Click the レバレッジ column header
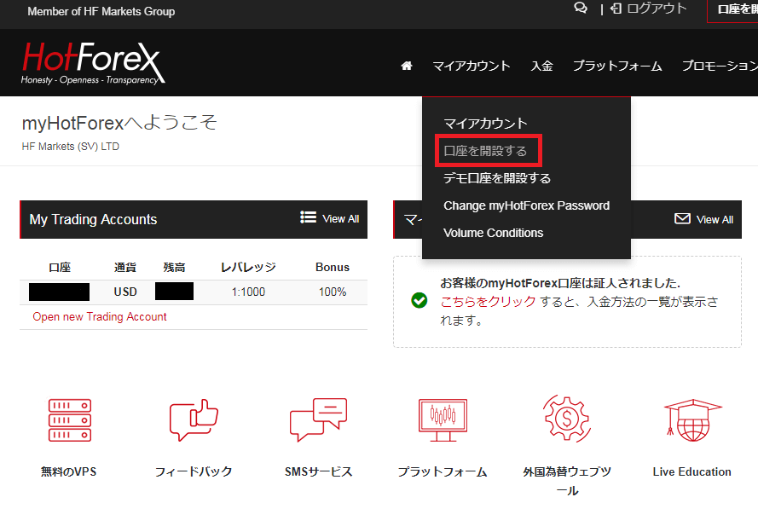The image size is (758, 532). (248, 267)
